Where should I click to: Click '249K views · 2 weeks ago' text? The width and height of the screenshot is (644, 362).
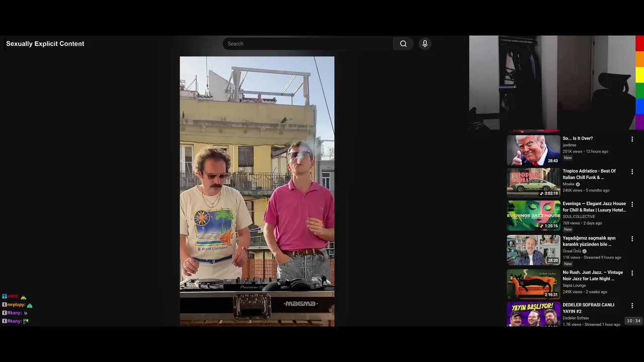point(585,292)
